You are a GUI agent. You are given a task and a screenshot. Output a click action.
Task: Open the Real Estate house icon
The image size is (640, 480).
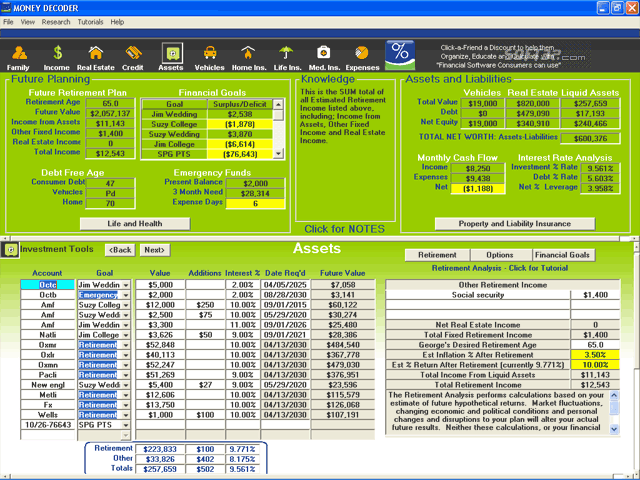pyautogui.click(x=96, y=58)
